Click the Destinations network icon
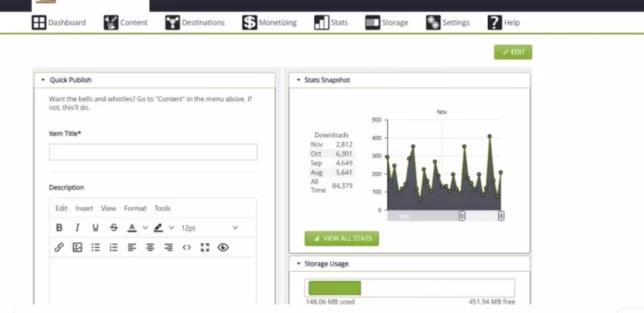 (x=173, y=23)
